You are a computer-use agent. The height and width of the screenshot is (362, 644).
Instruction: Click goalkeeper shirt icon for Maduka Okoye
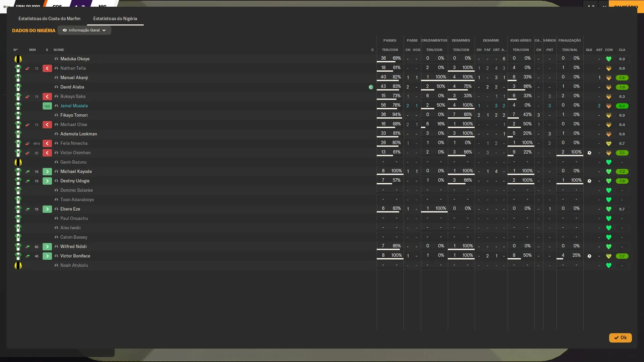pos(18,59)
